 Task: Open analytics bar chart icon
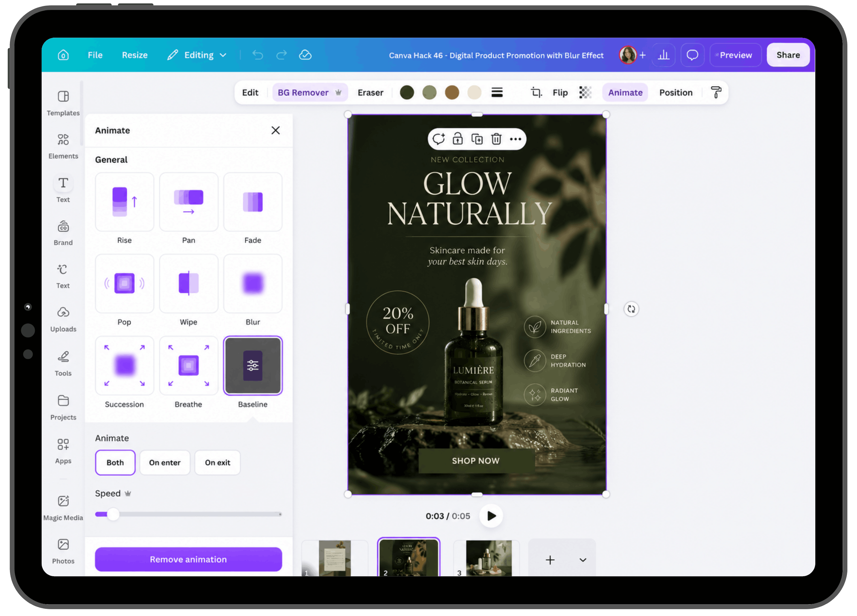[664, 55]
